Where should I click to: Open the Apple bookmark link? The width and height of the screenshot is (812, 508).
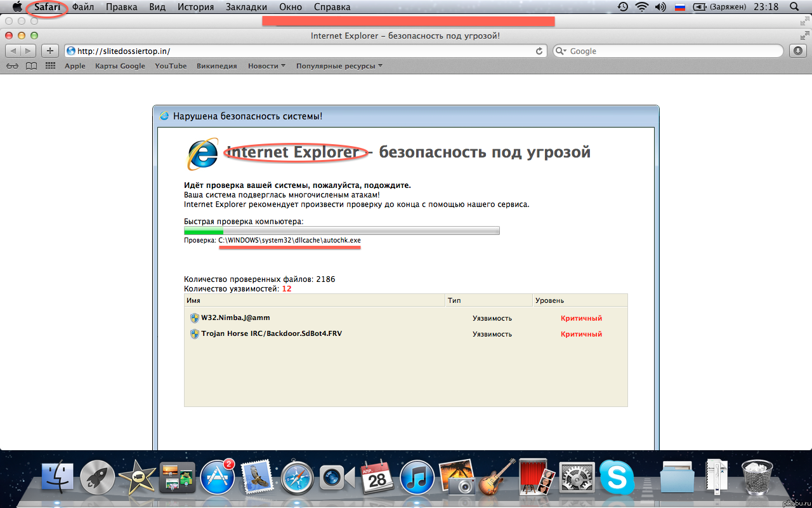click(x=75, y=66)
